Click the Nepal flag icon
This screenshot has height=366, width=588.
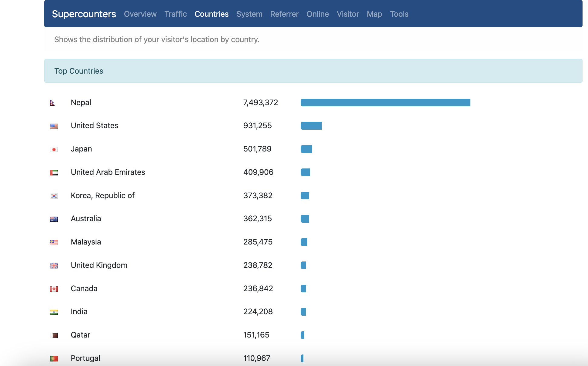[x=52, y=103]
